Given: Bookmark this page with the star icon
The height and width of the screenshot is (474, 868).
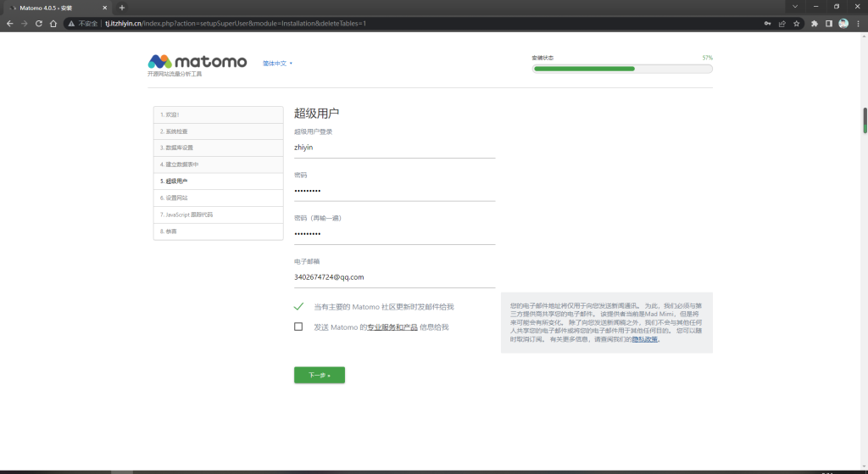Looking at the screenshot, I should [x=797, y=24].
